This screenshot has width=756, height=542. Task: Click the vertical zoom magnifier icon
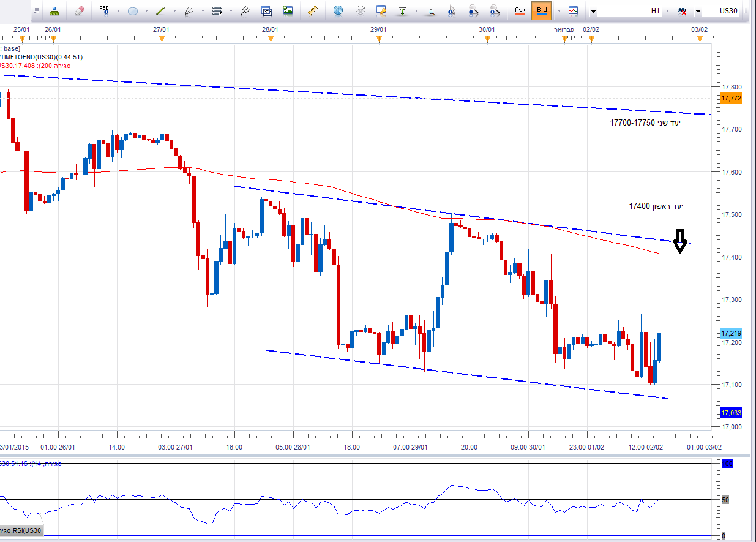430,12
